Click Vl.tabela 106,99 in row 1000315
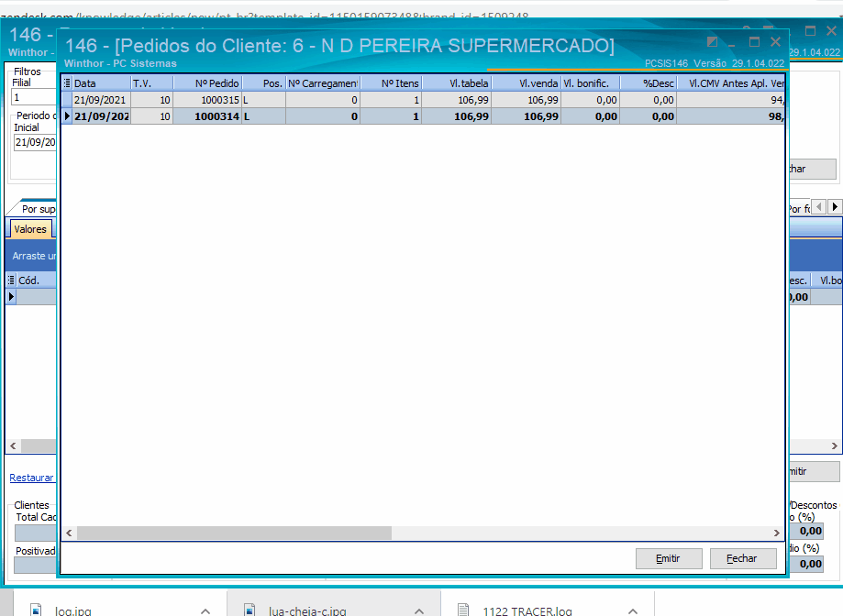843x616 pixels. coord(457,100)
